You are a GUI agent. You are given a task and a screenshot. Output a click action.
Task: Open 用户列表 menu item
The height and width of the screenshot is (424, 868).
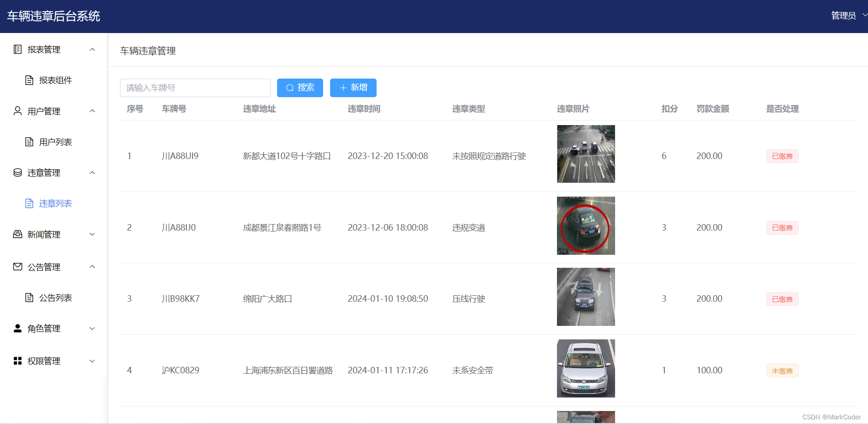click(54, 142)
